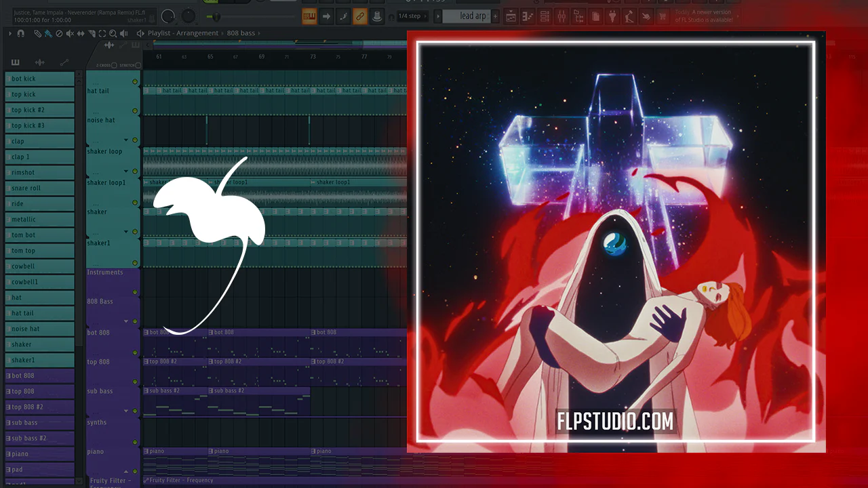Select the cowbell pattern in picker
The height and width of the screenshot is (488, 868).
40,266
